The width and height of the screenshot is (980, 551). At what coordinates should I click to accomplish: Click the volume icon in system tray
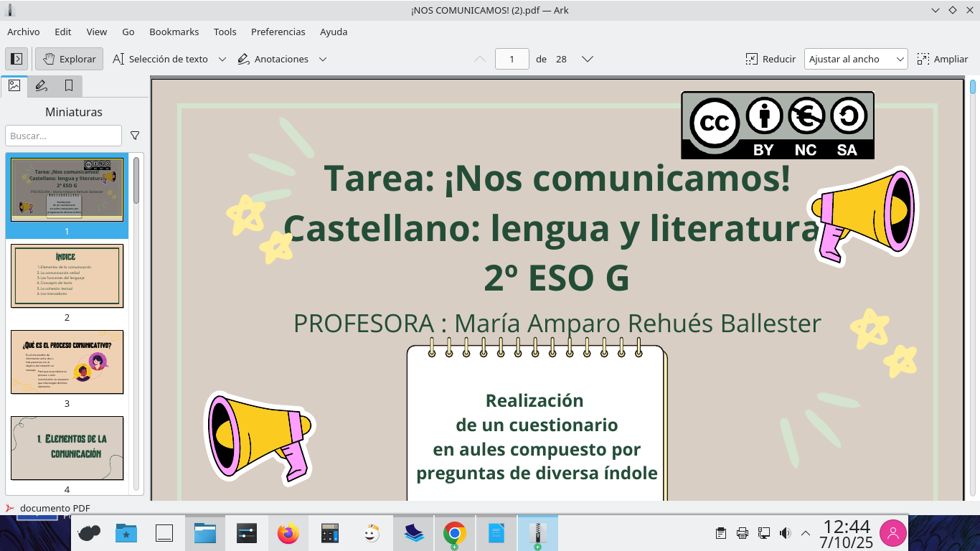point(785,533)
